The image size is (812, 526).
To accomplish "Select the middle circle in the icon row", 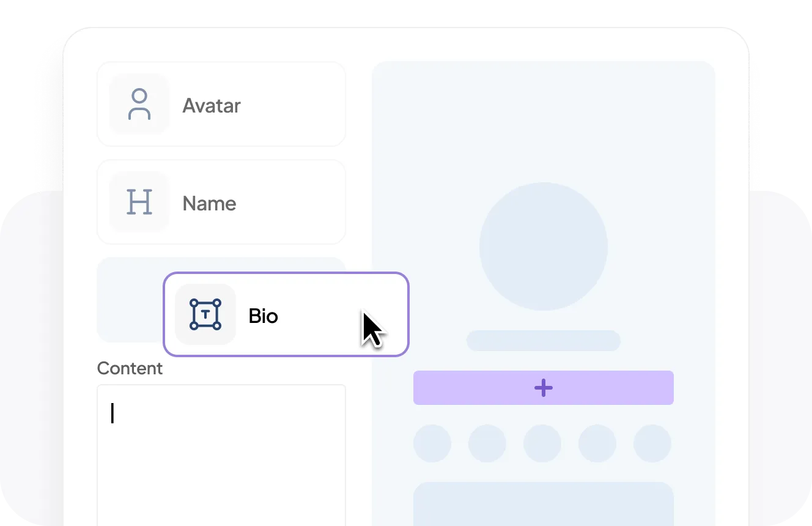I will coord(542,443).
